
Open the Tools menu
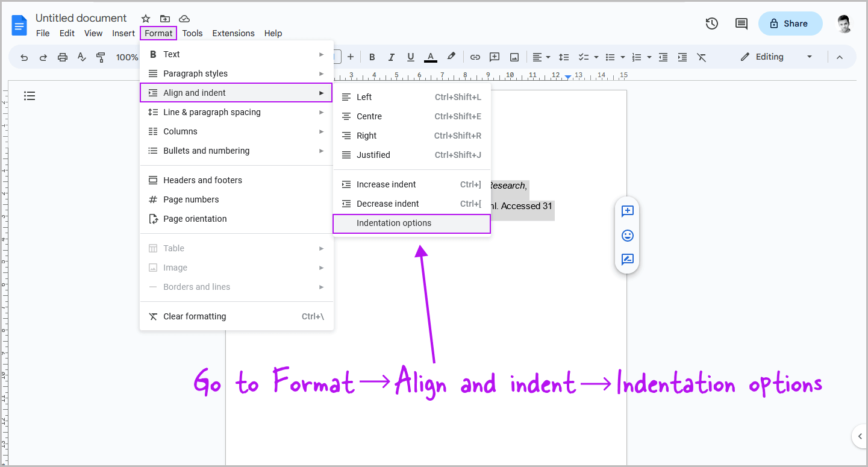192,33
